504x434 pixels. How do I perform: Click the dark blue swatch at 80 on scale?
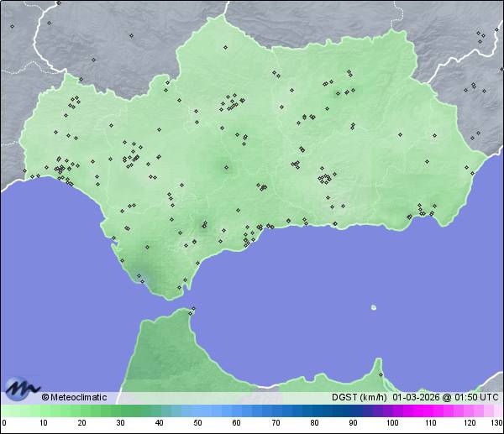coord(313,410)
